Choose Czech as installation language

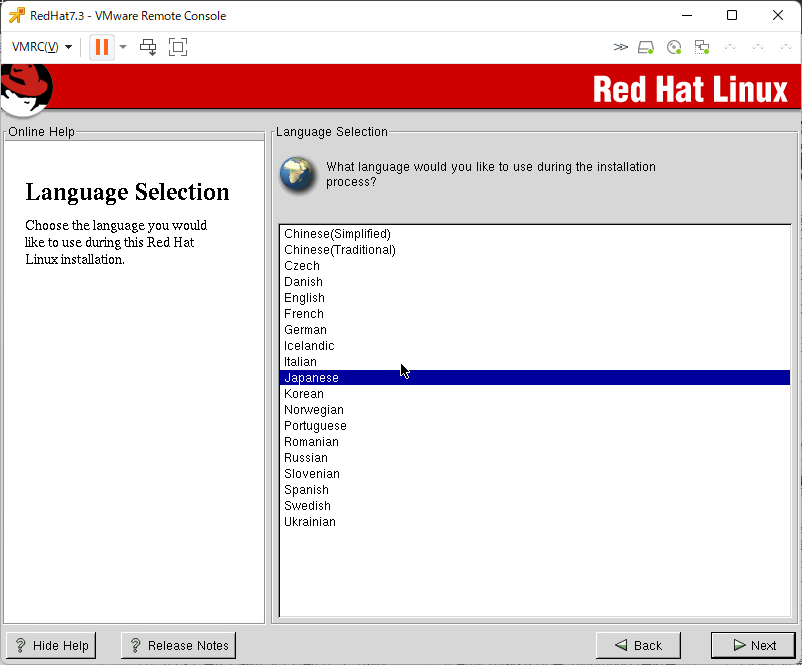click(534, 265)
